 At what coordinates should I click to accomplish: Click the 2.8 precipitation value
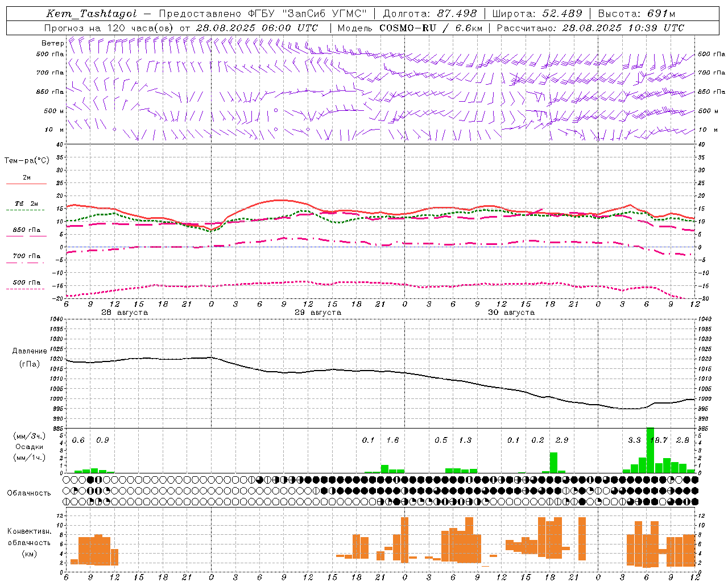(x=682, y=440)
